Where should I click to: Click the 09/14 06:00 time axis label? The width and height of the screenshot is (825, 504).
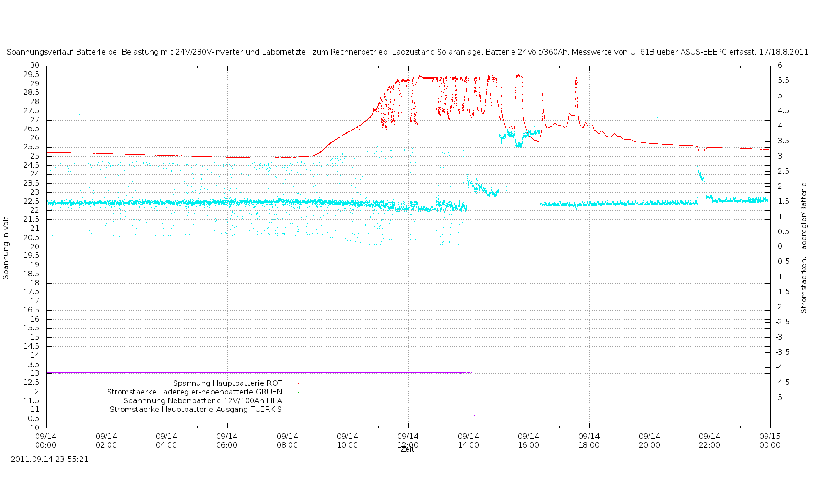pos(227,440)
